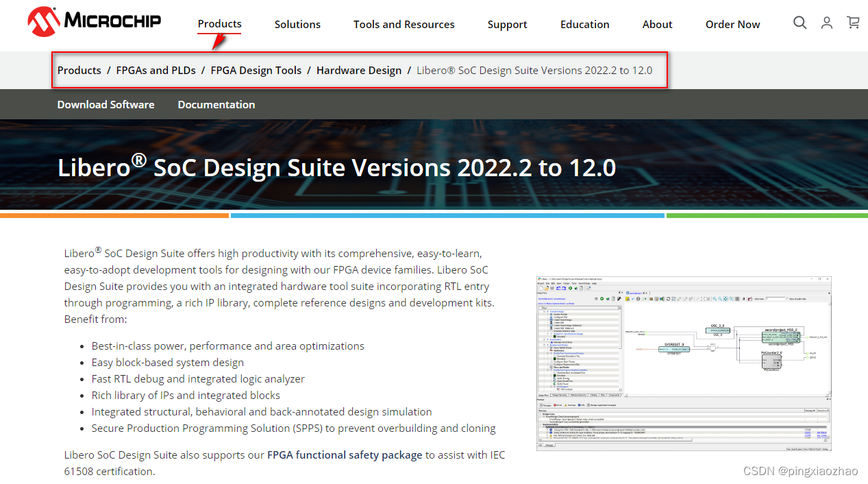Click the 'Benefit from:' text

point(96,319)
